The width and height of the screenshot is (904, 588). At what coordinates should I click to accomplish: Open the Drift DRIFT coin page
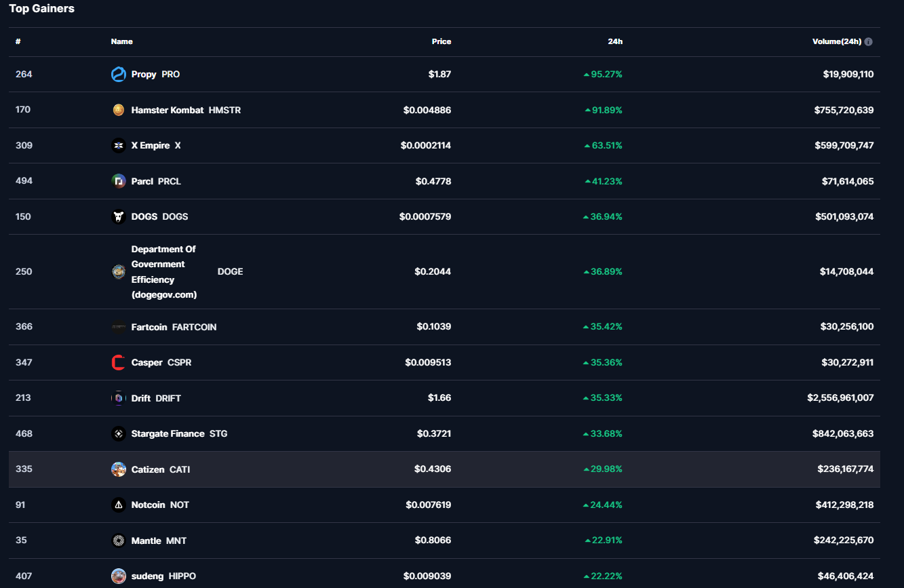click(156, 398)
